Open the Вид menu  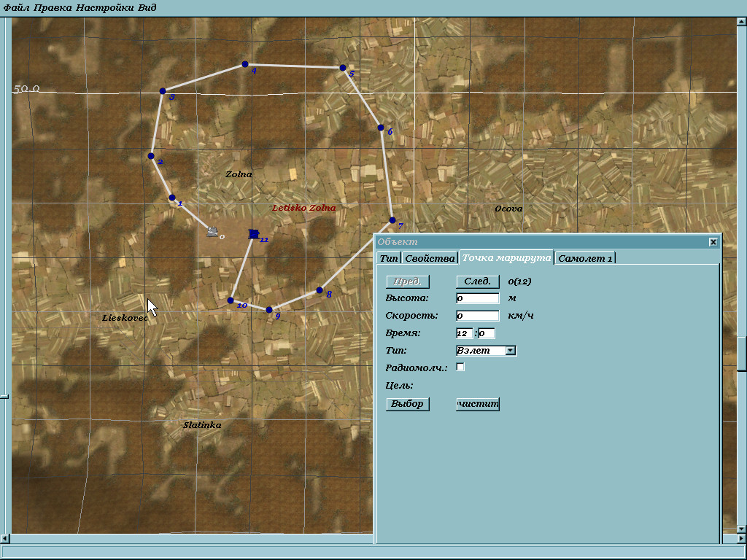coord(147,7)
